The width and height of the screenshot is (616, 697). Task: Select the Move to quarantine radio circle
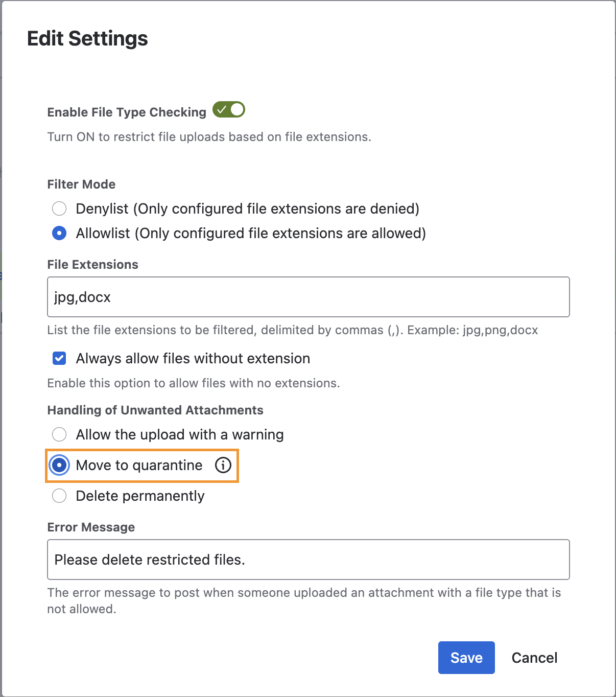(60, 465)
